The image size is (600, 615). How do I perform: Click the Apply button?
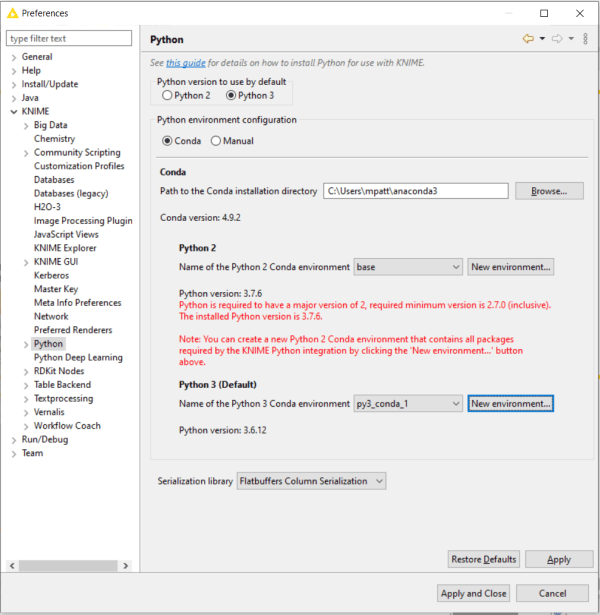tap(559, 559)
